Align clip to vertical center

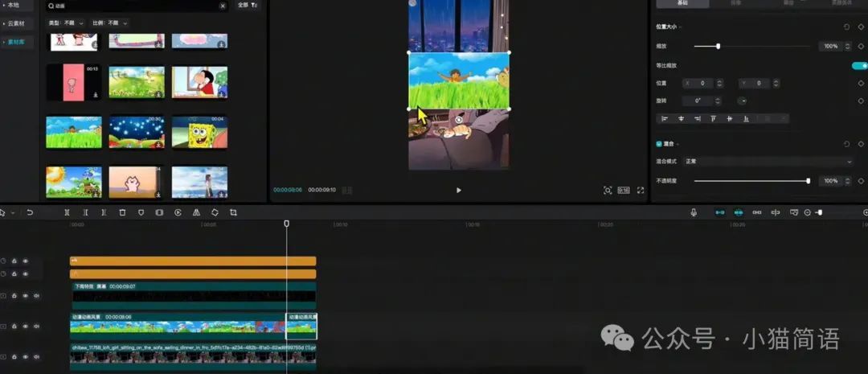(730, 118)
